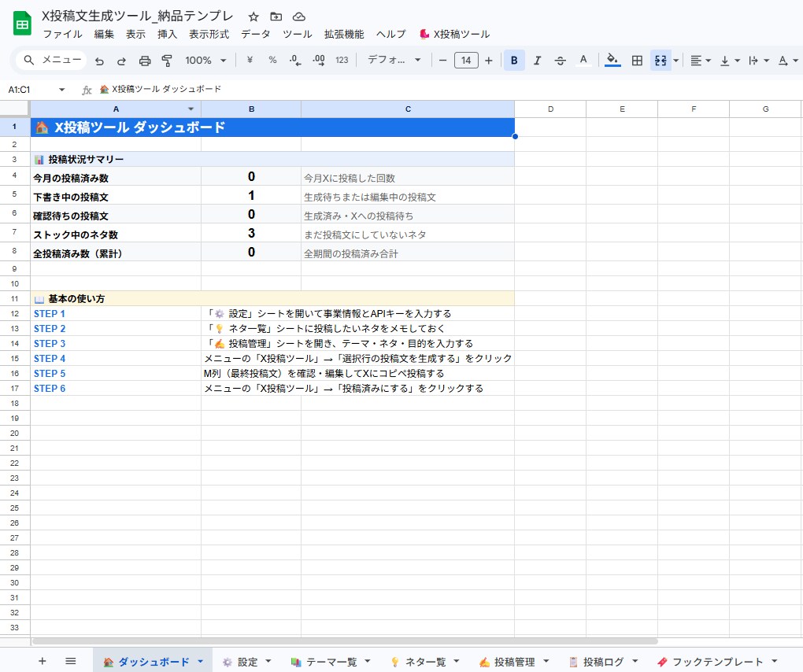Click the formula bar content
803x672 pixels.
tap(161, 90)
